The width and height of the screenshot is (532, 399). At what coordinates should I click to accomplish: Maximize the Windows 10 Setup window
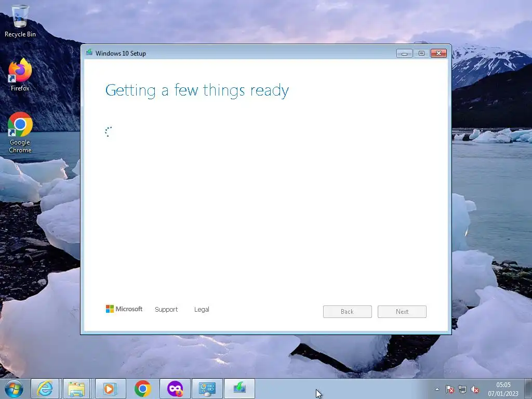(421, 54)
